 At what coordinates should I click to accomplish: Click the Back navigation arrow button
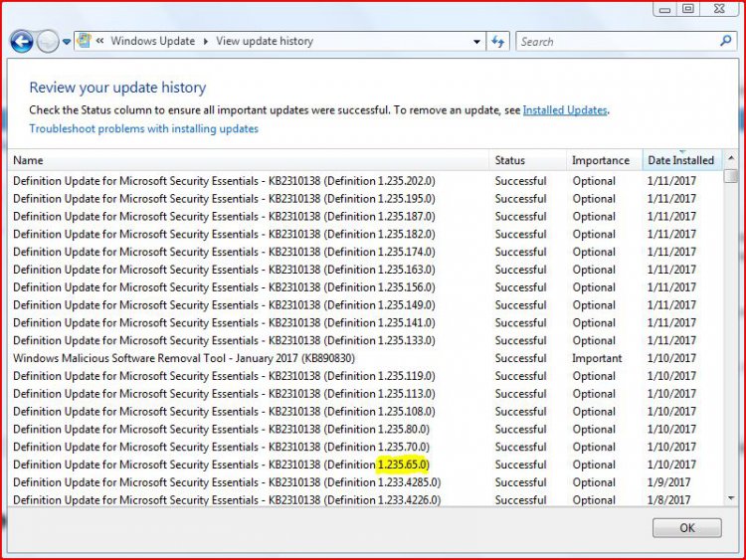[22, 42]
